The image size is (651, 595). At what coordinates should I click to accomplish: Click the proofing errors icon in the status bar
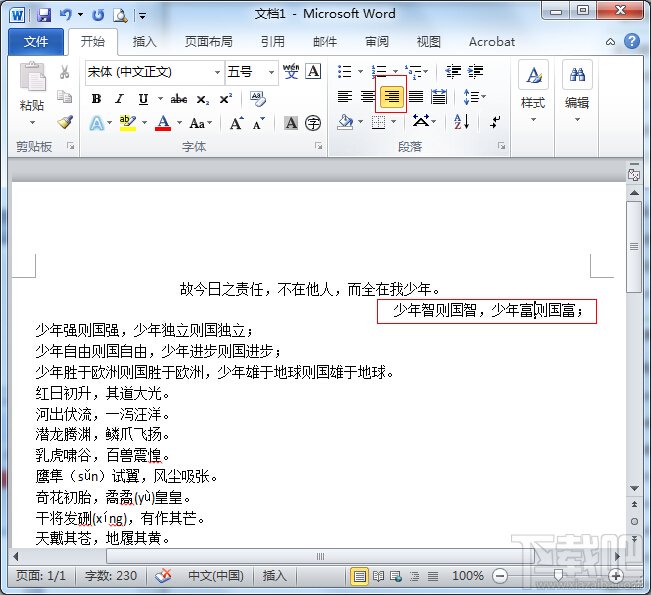pyautogui.click(x=163, y=576)
